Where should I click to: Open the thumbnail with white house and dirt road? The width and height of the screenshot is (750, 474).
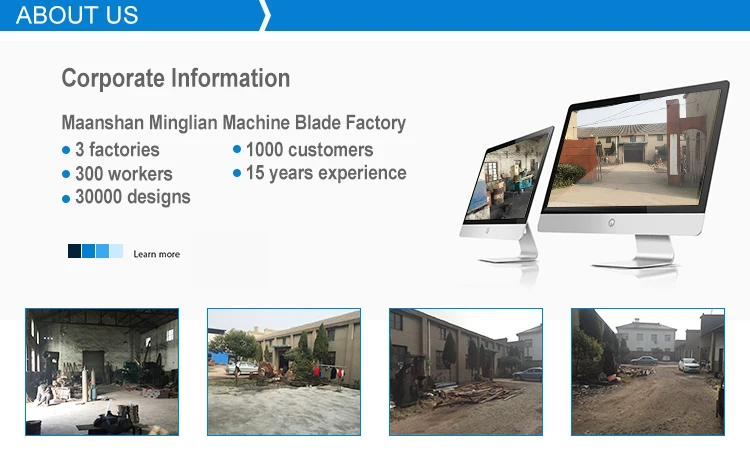coord(648,372)
